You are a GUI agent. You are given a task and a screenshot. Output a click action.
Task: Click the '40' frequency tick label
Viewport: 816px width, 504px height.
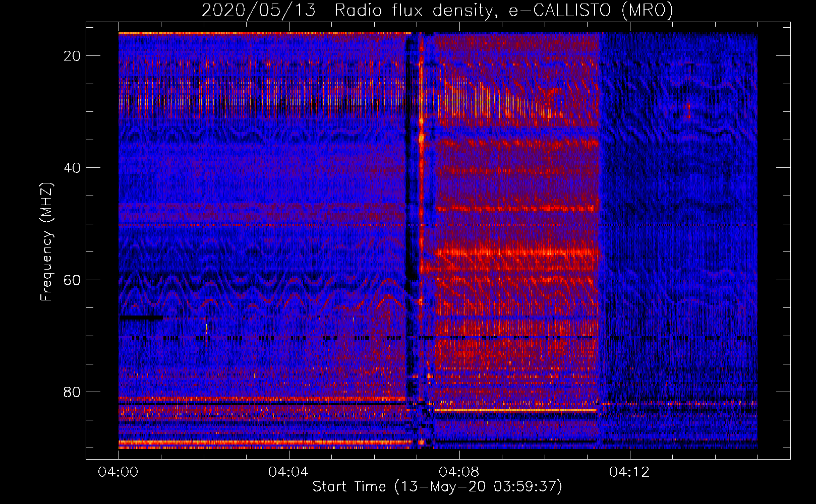(x=73, y=168)
